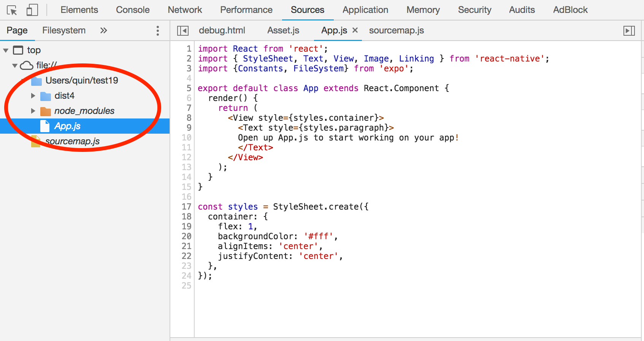Open the Network panel tab

coord(185,10)
